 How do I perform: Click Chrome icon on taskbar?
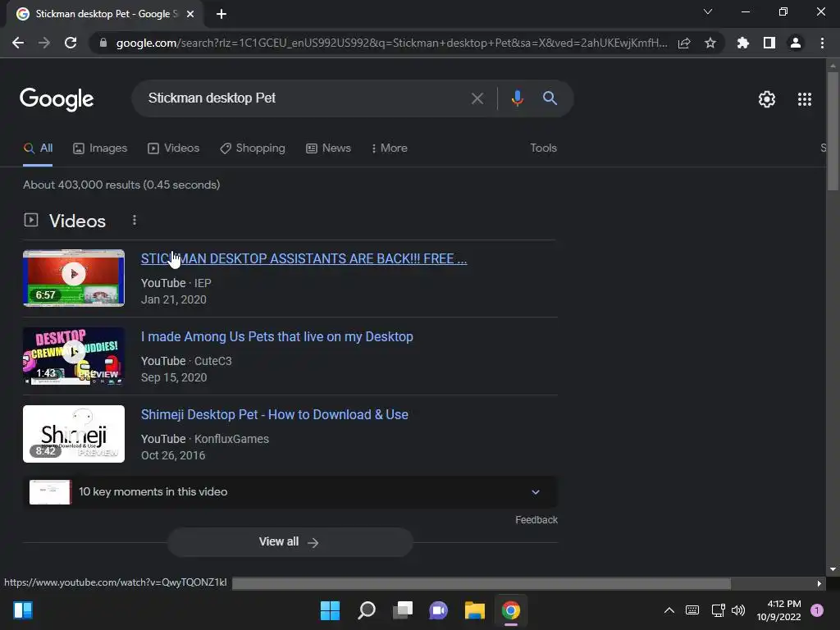click(x=510, y=610)
